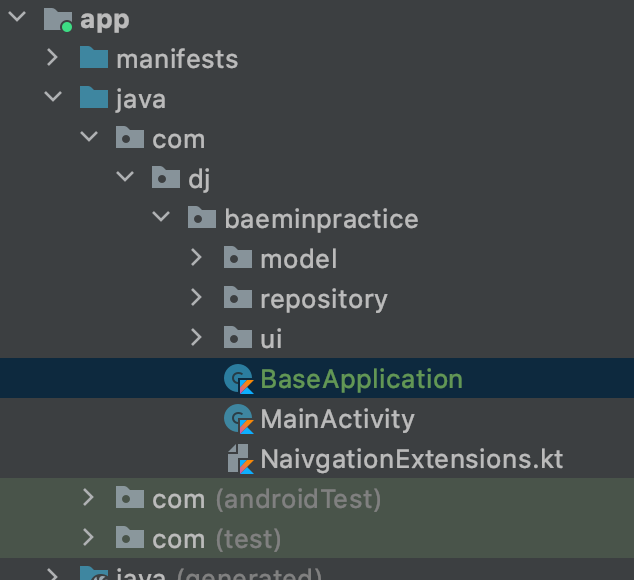Click the NaivgationExtensions.kt file icon
The width and height of the screenshot is (634, 580).
(240, 459)
